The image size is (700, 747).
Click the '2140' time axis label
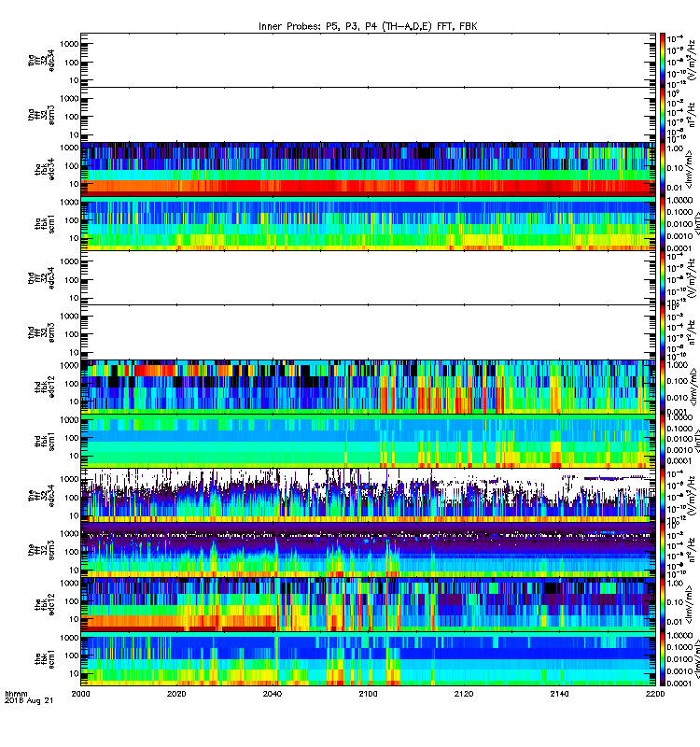[x=559, y=694]
